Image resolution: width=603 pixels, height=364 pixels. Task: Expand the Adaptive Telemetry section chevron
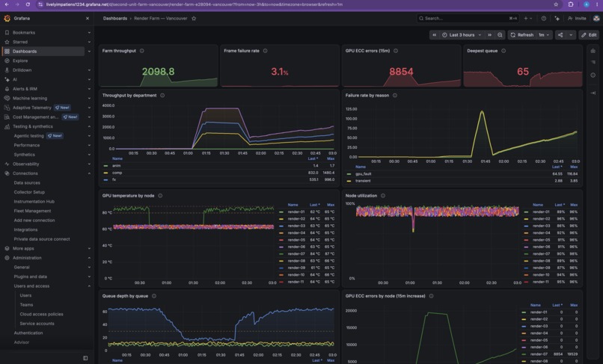pyautogui.click(x=89, y=108)
